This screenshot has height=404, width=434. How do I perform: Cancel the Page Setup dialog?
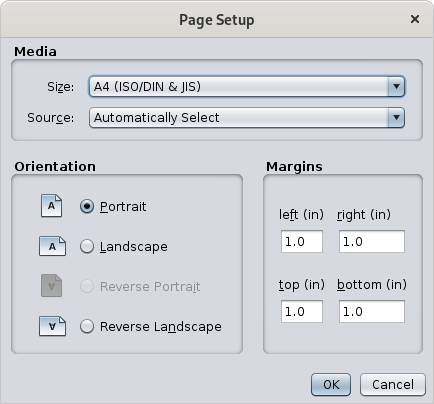(x=393, y=385)
